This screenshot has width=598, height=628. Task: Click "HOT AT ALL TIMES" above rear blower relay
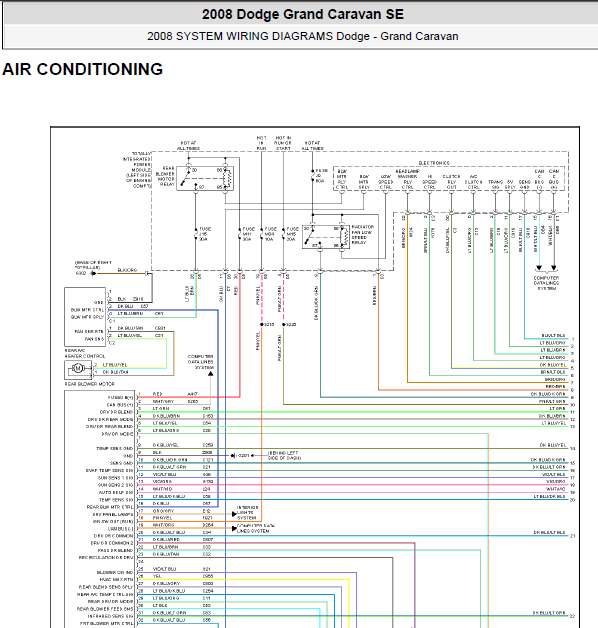point(188,146)
